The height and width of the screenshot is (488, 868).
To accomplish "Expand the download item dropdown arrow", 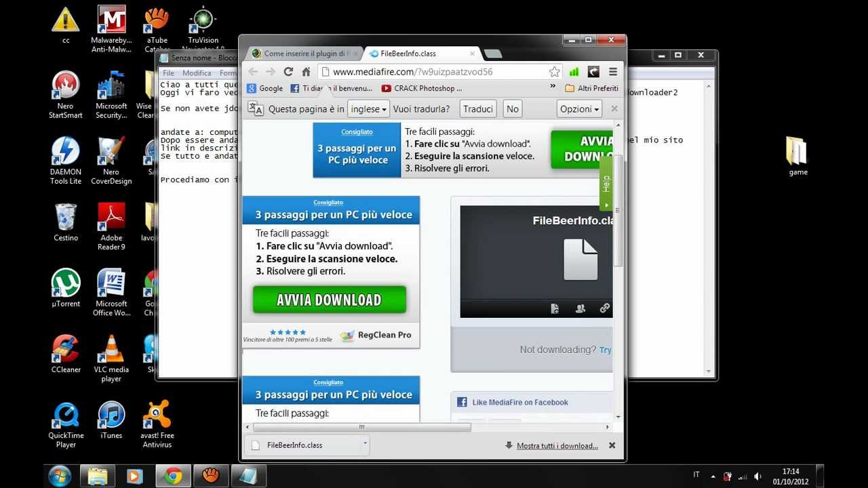I will point(365,443).
